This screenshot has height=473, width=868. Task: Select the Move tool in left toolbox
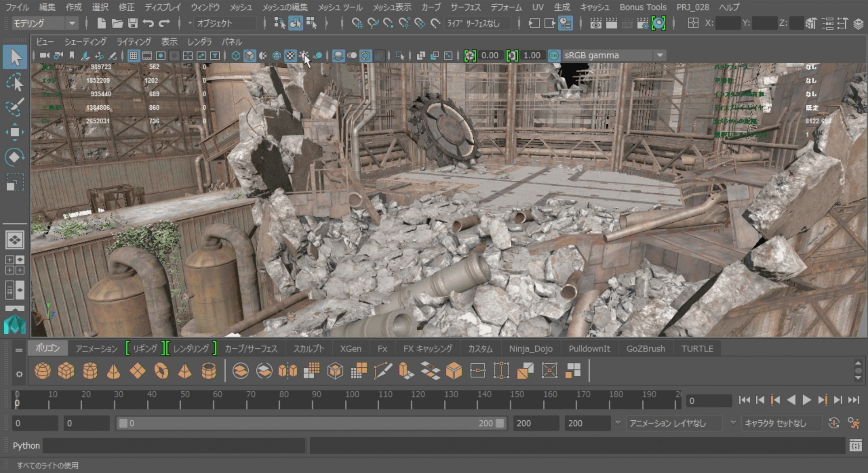[x=14, y=132]
